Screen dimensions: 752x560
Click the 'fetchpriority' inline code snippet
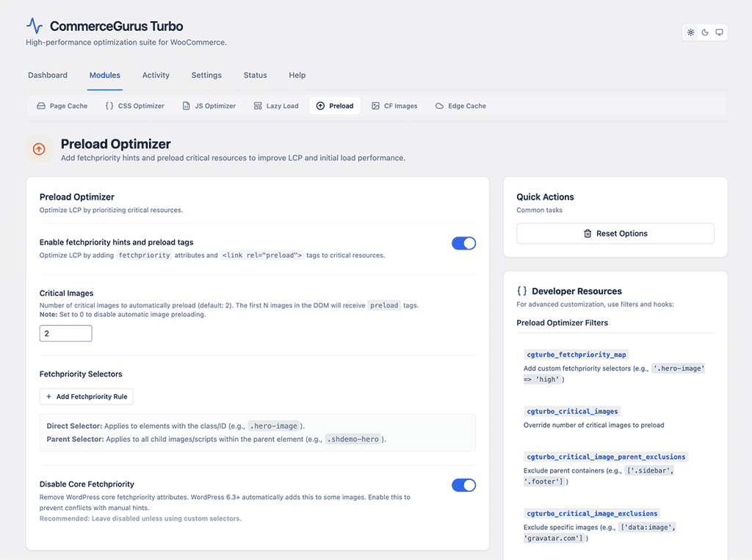click(x=144, y=255)
